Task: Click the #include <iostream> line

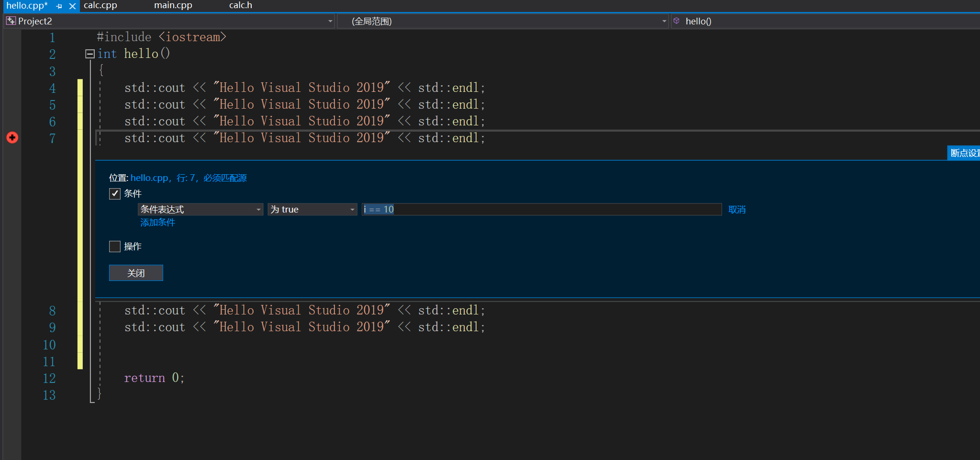Action: [x=161, y=37]
